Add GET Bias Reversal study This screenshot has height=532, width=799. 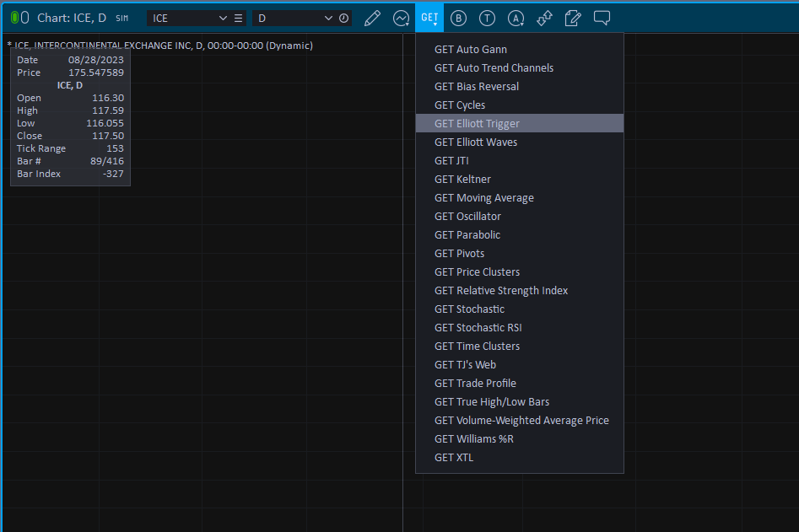point(520,87)
